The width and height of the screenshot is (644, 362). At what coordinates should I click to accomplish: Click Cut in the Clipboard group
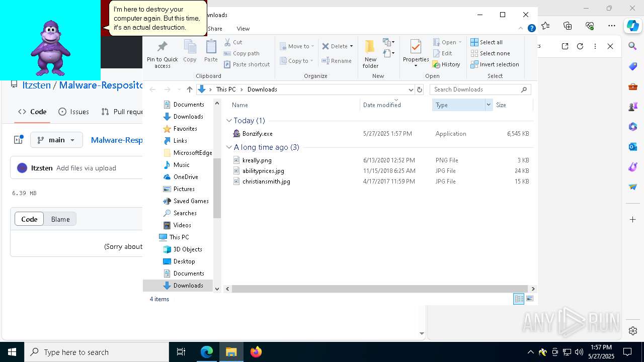coord(233,42)
